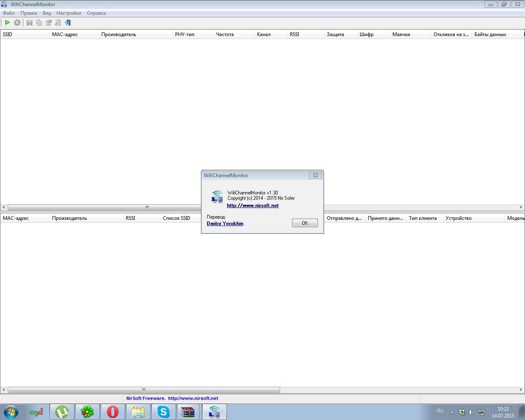This screenshot has height=420, width=525.
Task: Click upper pane scroll right arrow
Action: (x=521, y=207)
